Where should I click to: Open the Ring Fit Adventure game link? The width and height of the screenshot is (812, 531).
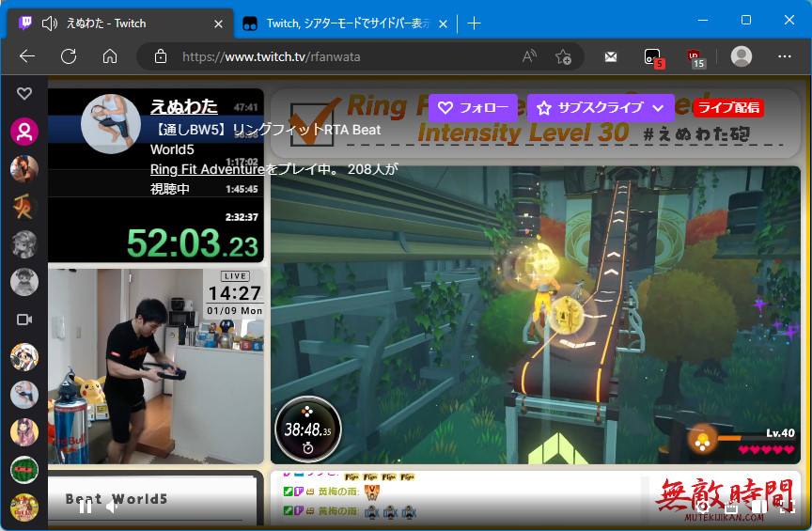[x=207, y=169]
